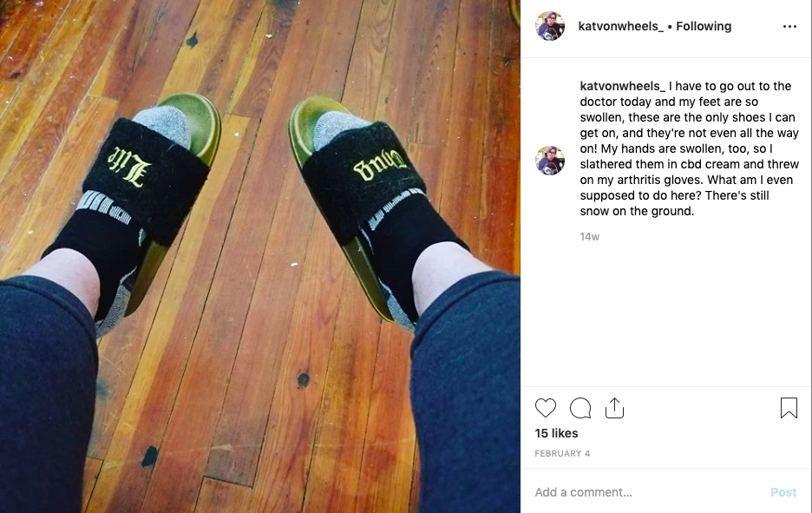Open katvonwheels_ username link in header
This screenshot has height=513, width=812.
coord(620,26)
